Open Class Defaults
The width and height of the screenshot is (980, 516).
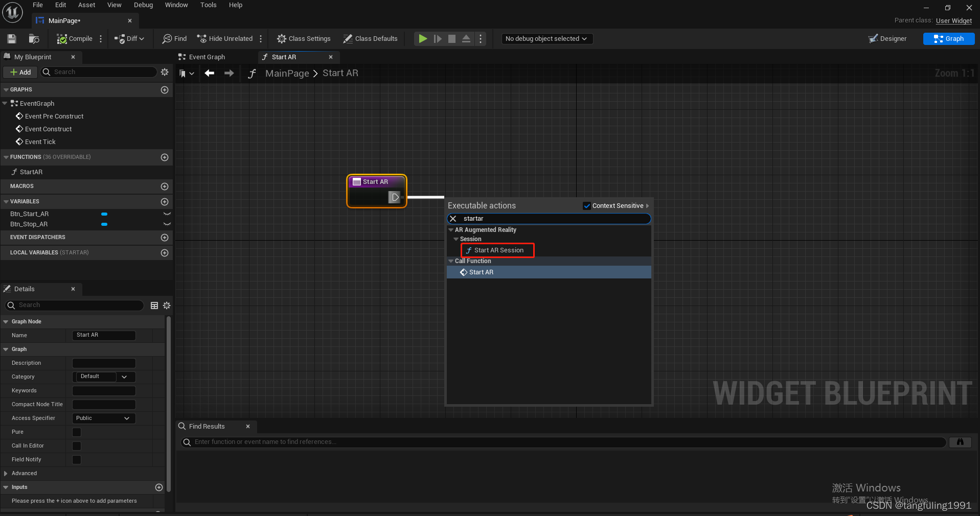coord(371,39)
